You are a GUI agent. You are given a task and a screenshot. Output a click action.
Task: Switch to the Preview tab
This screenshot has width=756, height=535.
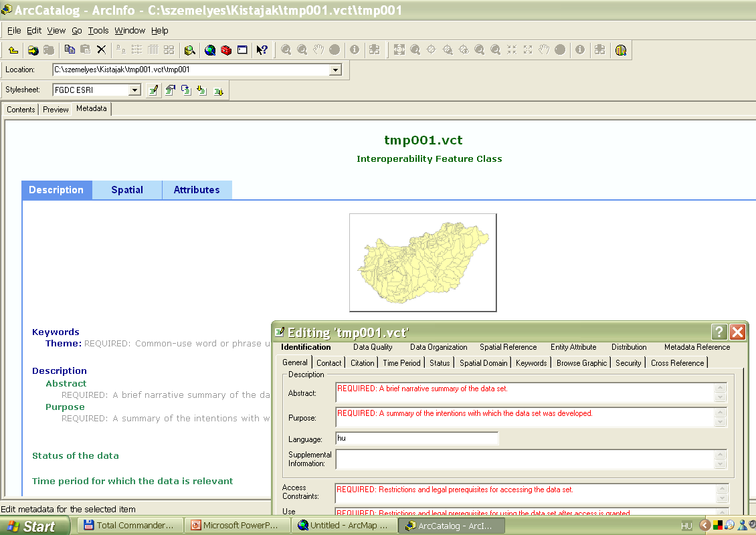pos(56,110)
